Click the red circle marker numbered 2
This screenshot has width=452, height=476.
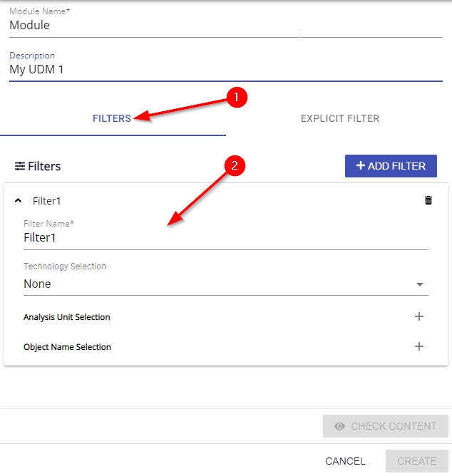235,166
